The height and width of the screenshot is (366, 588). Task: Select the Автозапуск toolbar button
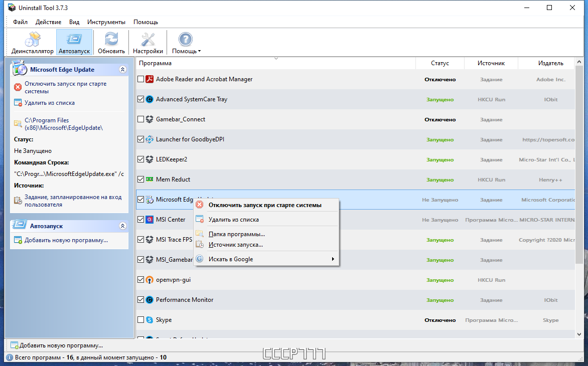pyautogui.click(x=74, y=43)
